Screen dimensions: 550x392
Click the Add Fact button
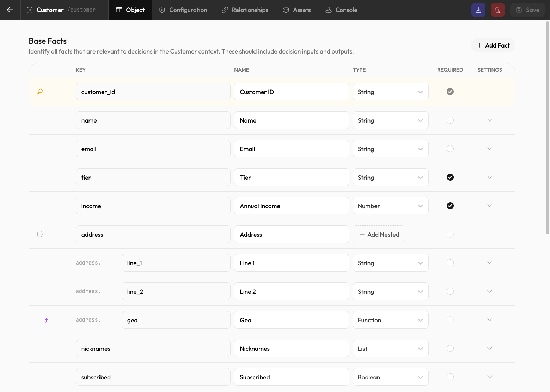click(493, 45)
